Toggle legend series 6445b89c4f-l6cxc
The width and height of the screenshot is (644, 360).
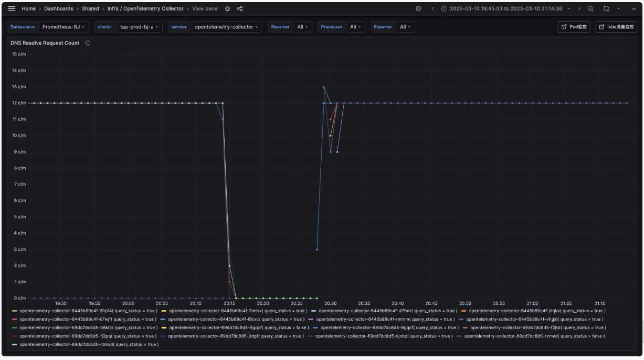236,320
